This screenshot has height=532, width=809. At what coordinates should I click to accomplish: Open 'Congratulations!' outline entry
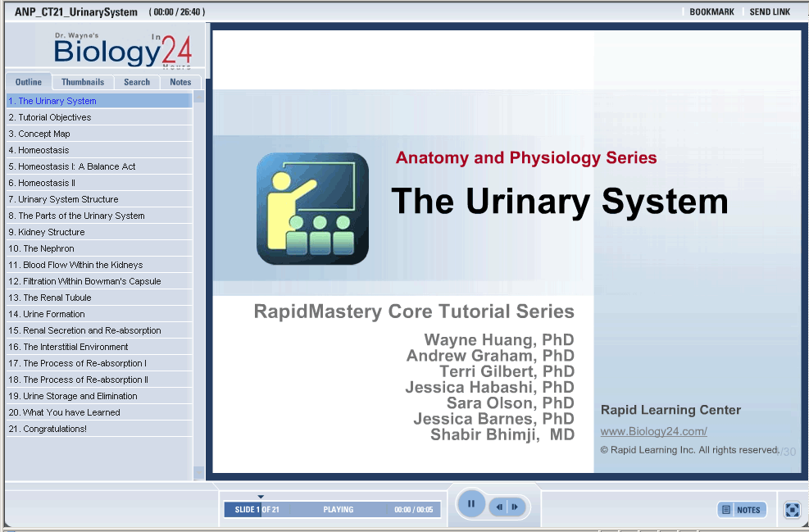click(x=54, y=429)
